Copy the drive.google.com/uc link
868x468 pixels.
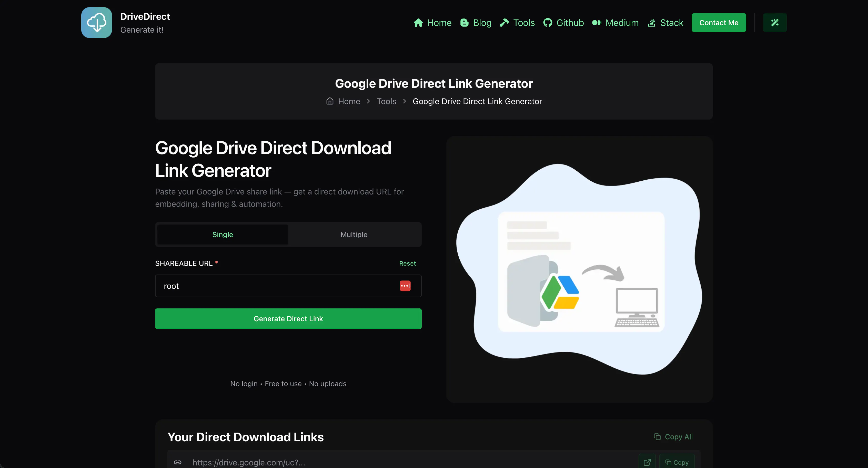pos(677,462)
